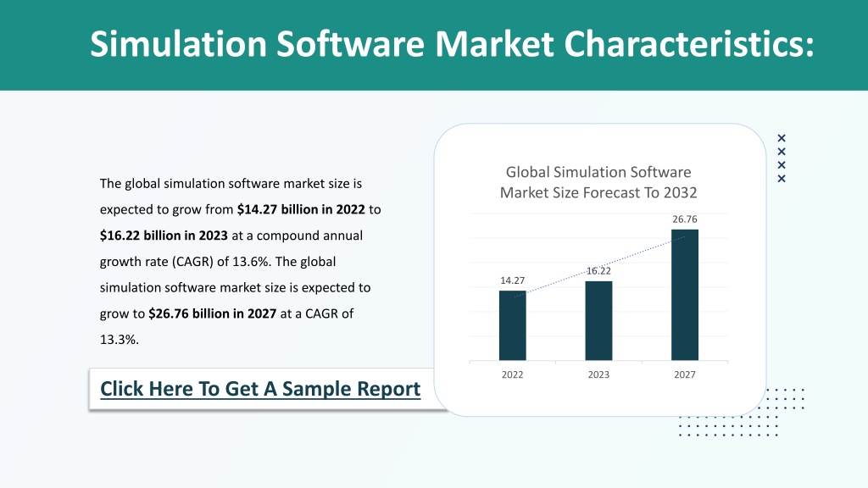
Task: Click the axis label '2023'
Action: coord(598,374)
